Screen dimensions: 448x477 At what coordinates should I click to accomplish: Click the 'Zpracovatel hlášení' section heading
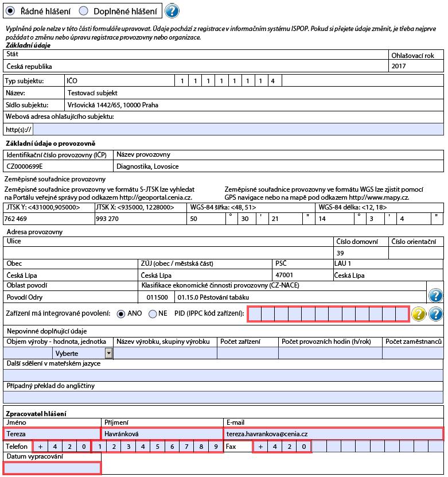[x=36, y=414]
